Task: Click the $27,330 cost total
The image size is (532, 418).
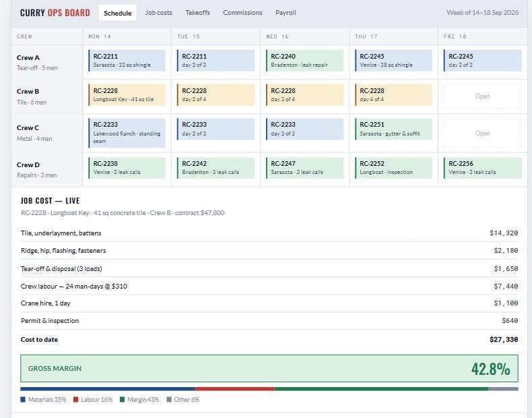Action: [504, 340]
